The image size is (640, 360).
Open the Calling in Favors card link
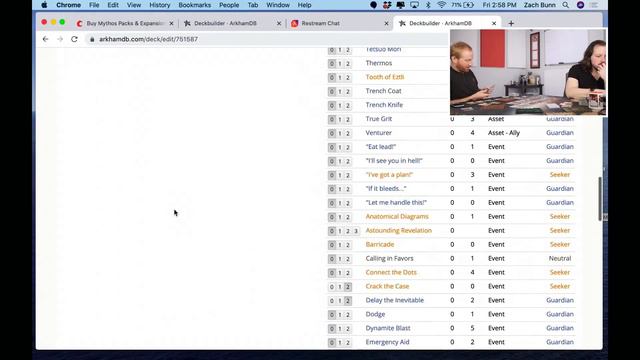tap(389, 258)
